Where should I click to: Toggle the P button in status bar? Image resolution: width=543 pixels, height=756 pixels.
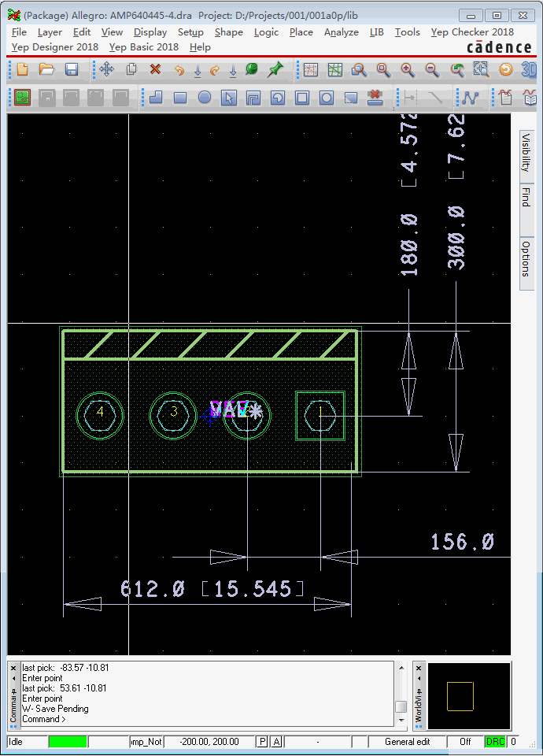(x=262, y=742)
